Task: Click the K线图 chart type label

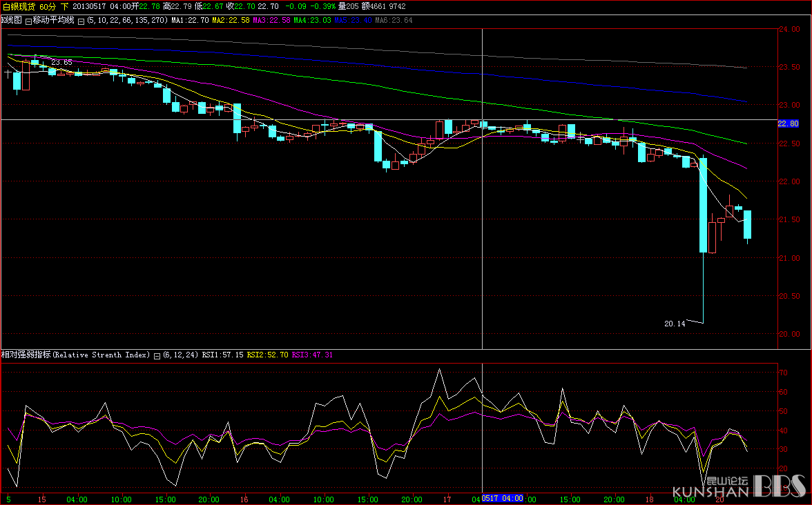Action: click(12, 21)
